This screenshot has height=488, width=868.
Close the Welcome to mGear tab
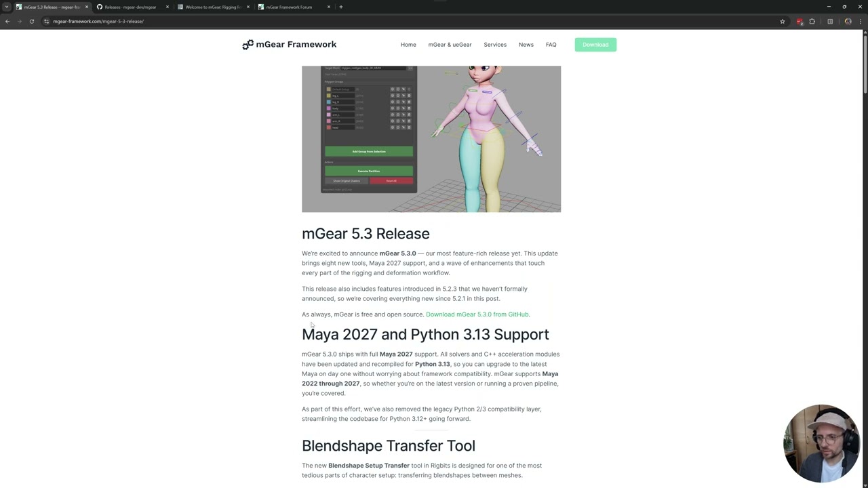248,7
